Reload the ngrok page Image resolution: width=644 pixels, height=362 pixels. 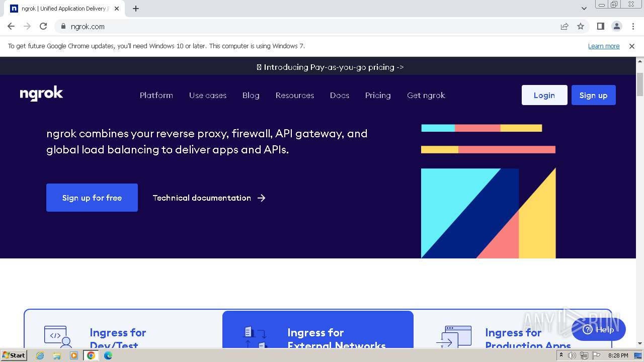tap(43, 26)
